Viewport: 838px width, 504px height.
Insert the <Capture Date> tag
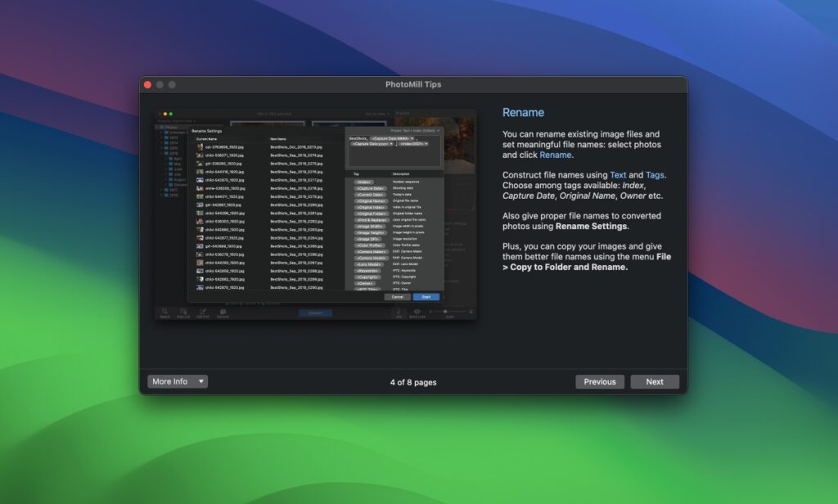[372, 188]
